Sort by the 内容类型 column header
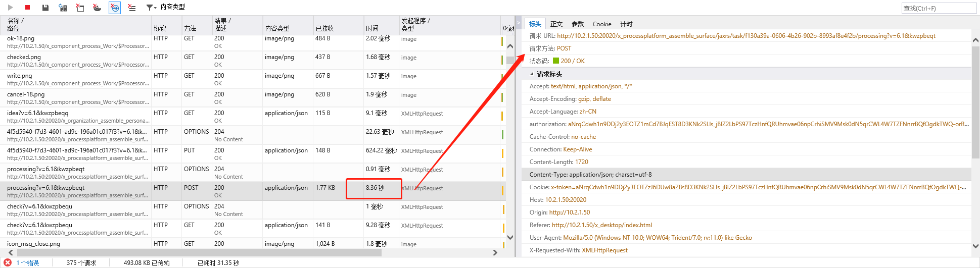This screenshot has width=980, height=268. (x=288, y=25)
